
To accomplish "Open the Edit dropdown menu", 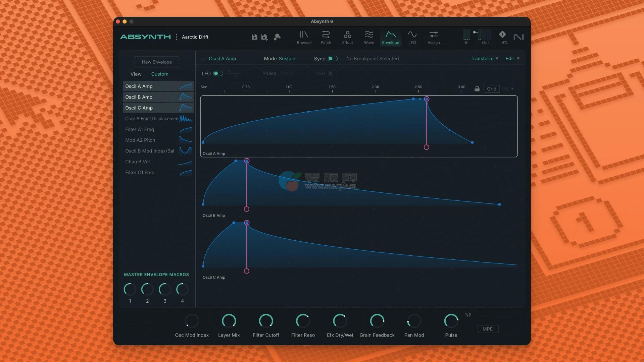I will 512,59.
